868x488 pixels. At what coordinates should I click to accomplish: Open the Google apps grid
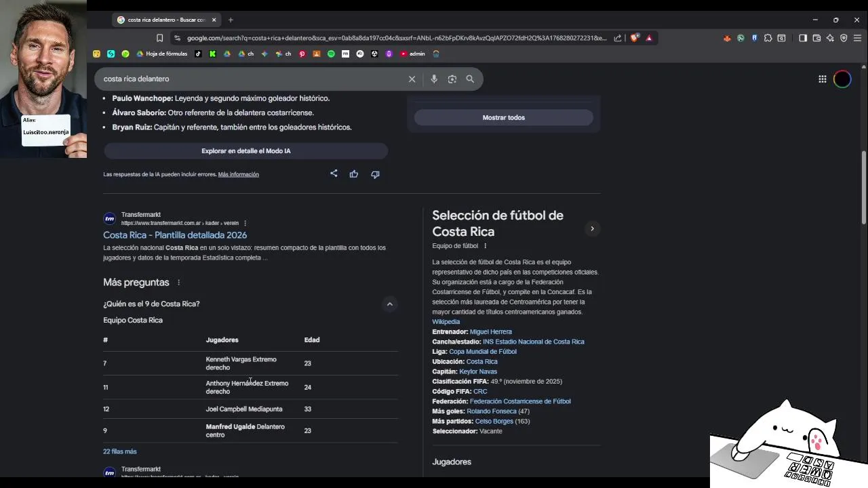823,79
